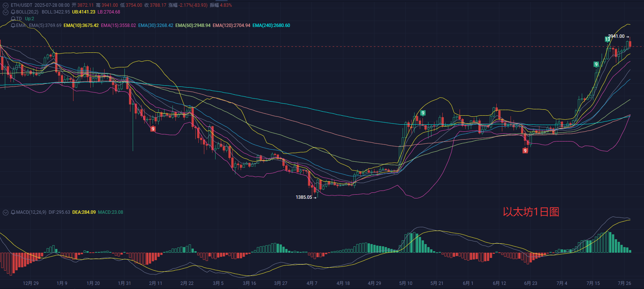The height and width of the screenshot is (289, 644).
Task: Click the 3月 27 date axis label
Action: 281,283
